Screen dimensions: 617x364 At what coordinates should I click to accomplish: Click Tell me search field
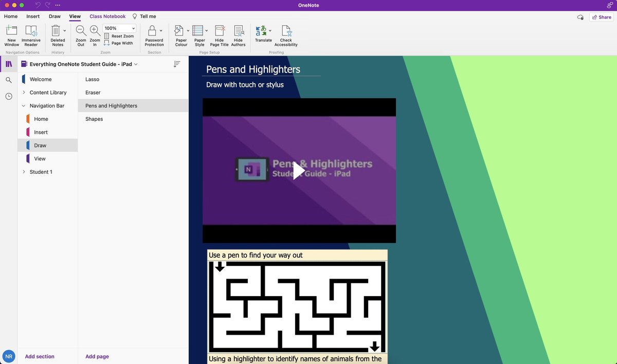pos(148,16)
